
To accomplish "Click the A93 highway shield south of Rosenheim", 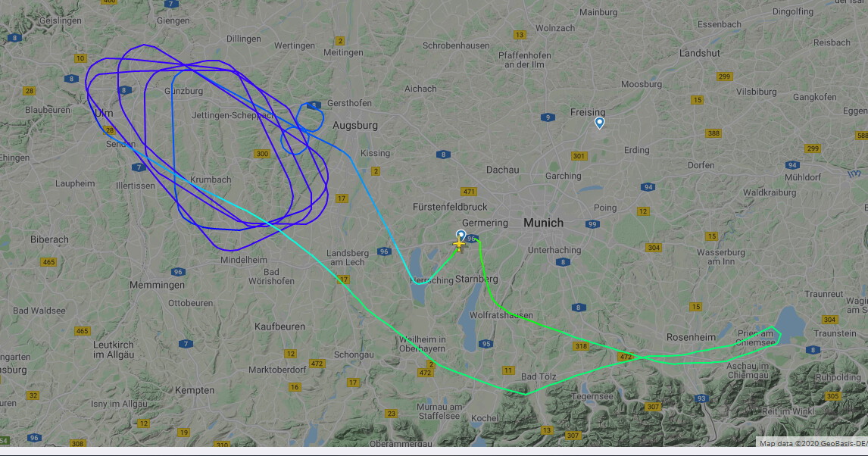I will tap(701, 398).
